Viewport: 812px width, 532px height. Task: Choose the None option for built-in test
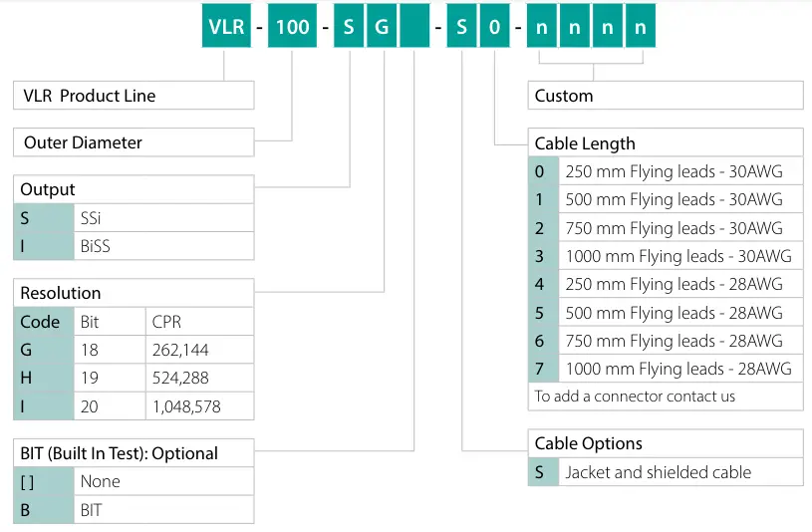coord(134,481)
